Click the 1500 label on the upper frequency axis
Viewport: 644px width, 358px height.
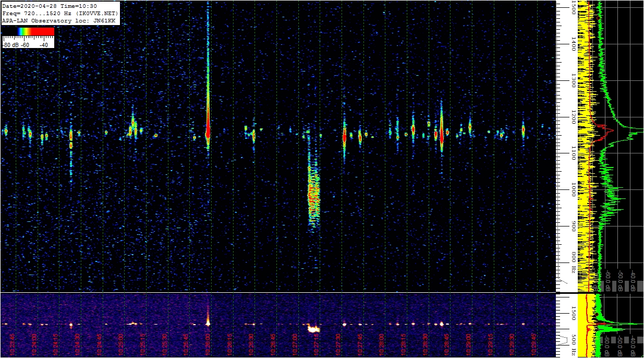(574, 8)
